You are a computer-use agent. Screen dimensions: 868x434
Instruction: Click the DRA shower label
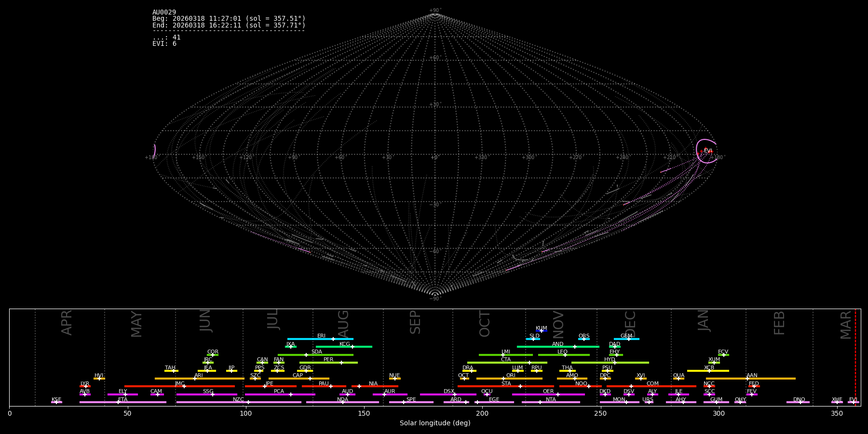pos(468,367)
